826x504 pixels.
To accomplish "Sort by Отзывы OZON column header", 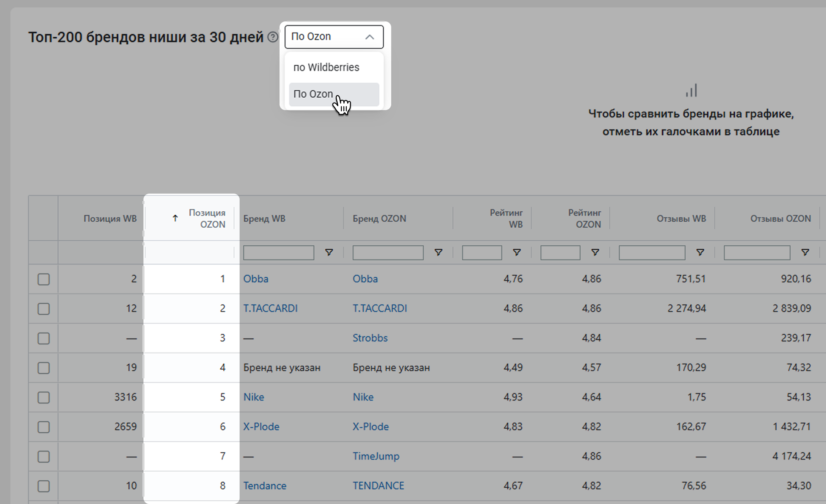I will pos(781,218).
